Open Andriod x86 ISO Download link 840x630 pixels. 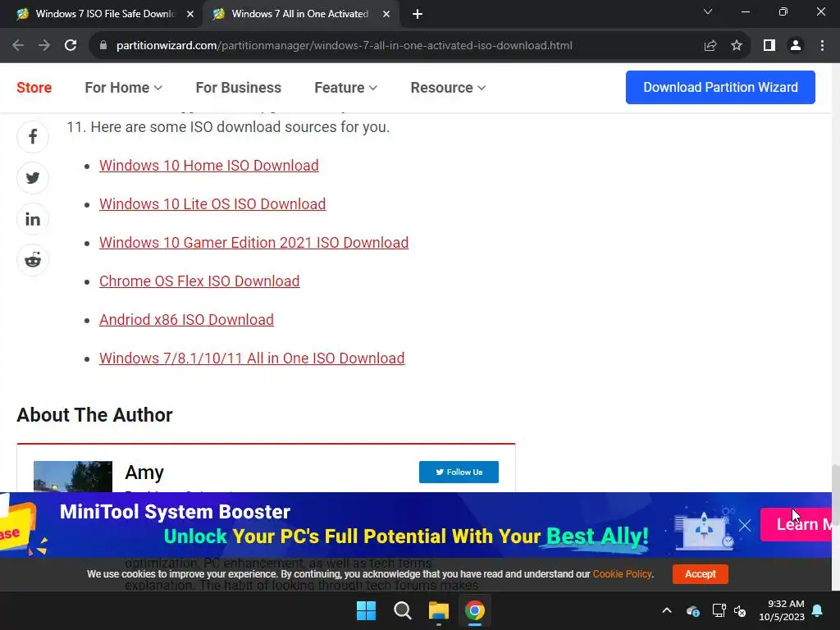[186, 320]
